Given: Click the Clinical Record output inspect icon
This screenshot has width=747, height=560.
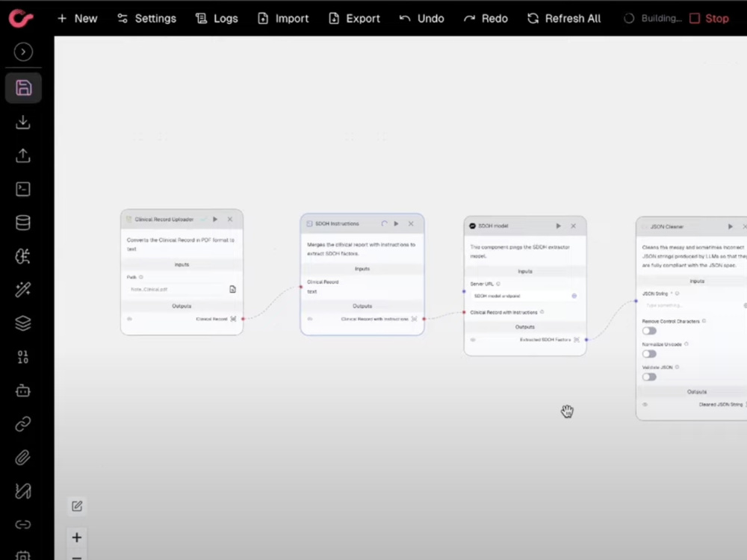Looking at the screenshot, I should pos(233,319).
